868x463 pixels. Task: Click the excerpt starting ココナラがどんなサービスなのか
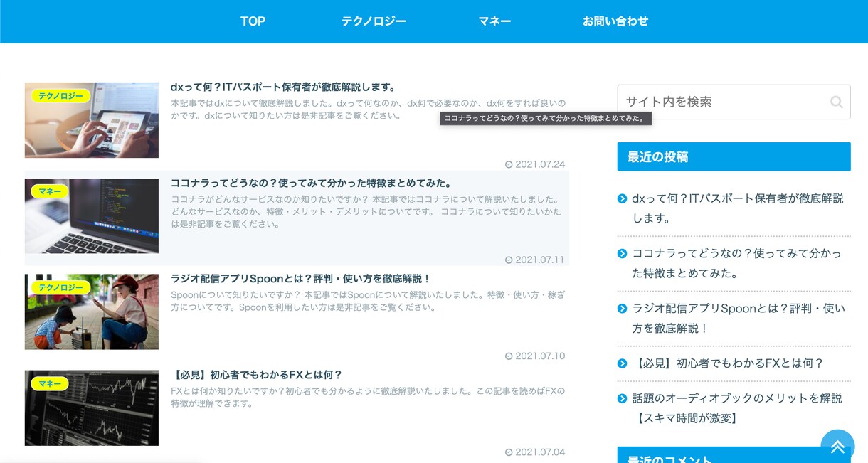366,211
